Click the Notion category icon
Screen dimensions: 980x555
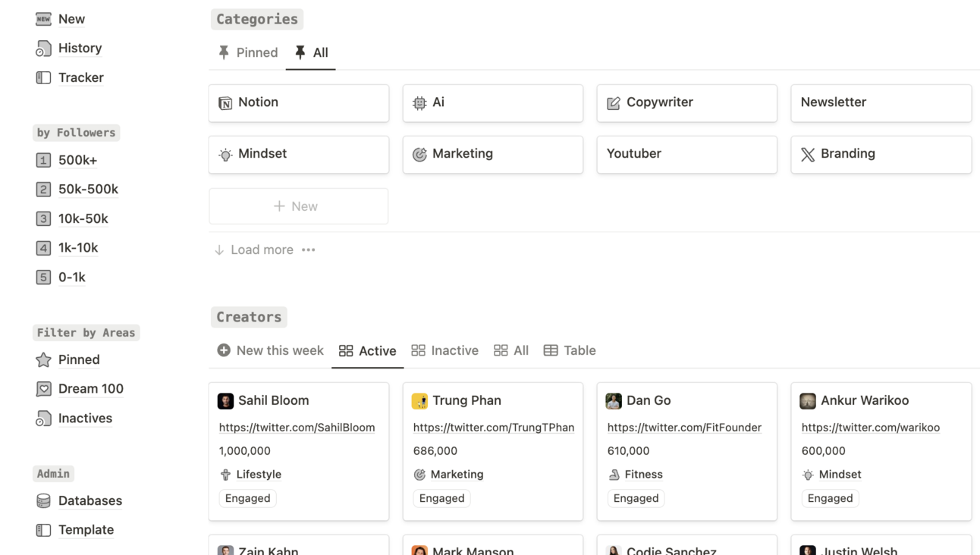(x=225, y=103)
